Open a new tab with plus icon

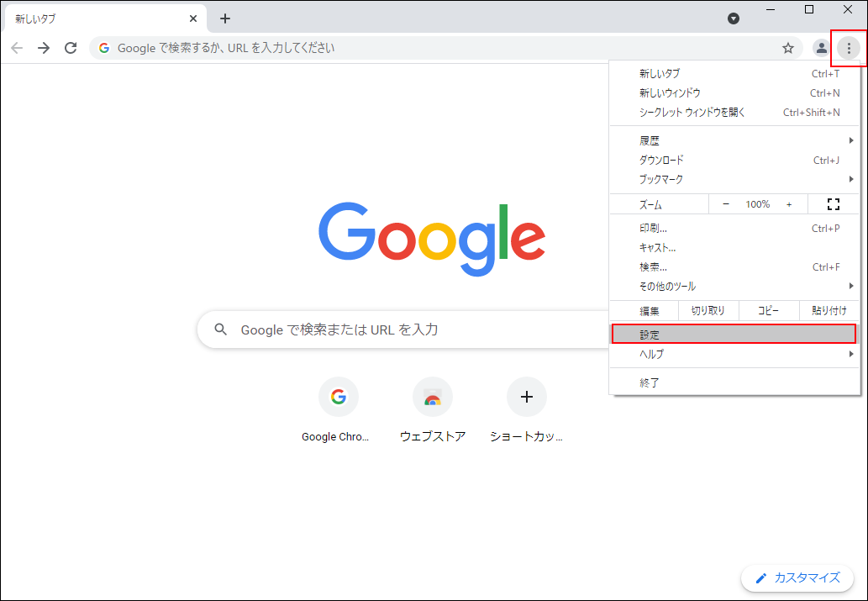coord(224,18)
